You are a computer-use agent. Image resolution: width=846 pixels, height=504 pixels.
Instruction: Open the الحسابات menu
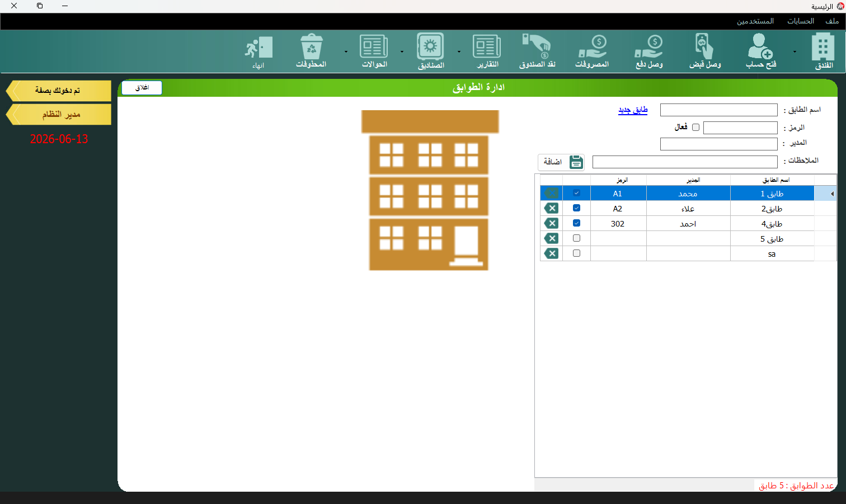[801, 21]
